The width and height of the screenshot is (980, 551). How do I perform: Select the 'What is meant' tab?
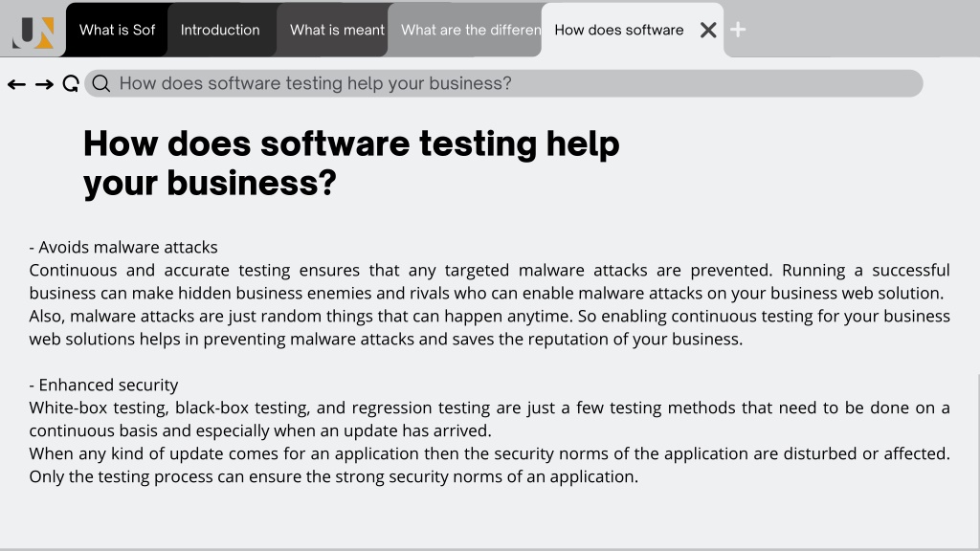tap(334, 30)
